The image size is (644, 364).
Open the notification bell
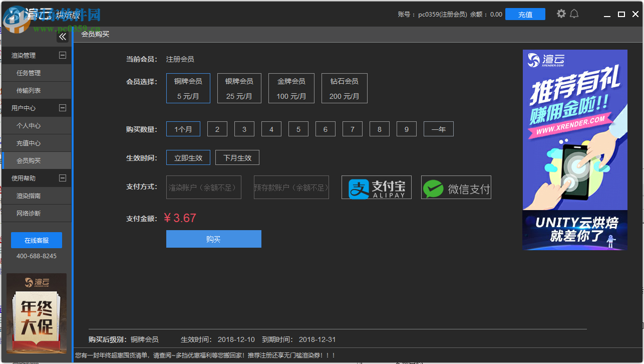[x=574, y=14]
